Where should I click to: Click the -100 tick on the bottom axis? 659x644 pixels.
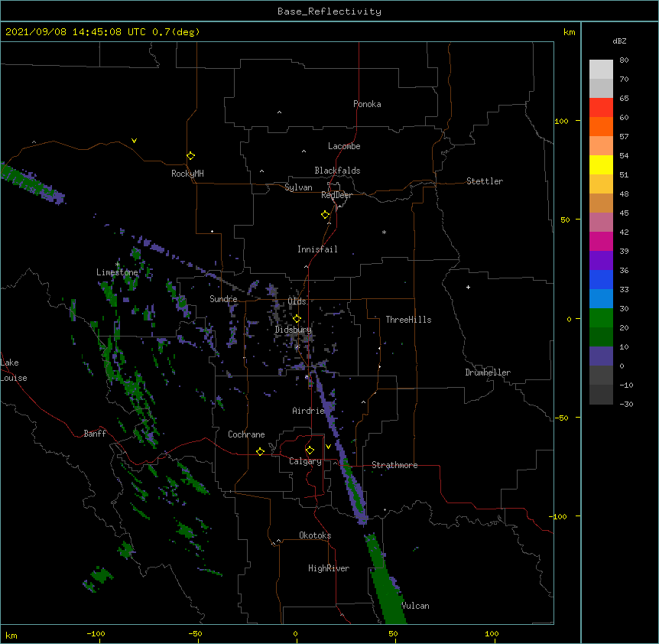pyautogui.click(x=96, y=633)
